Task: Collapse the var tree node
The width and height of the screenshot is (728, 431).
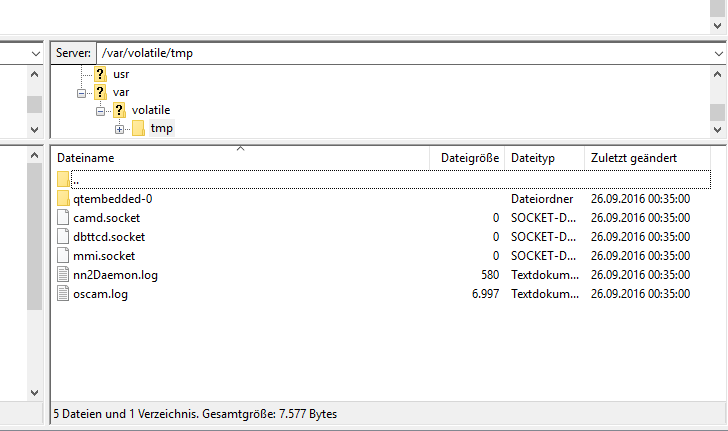Action: (x=82, y=92)
